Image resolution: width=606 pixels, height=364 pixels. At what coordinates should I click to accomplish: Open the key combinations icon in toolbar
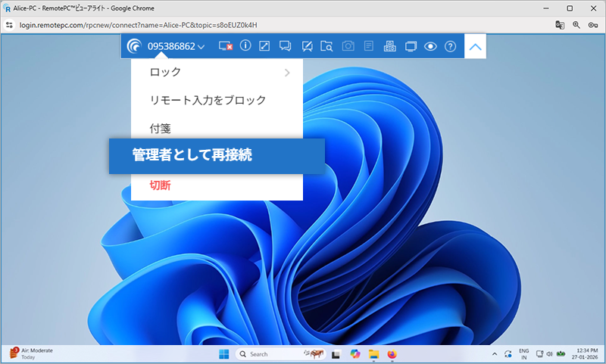click(x=389, y=46)
